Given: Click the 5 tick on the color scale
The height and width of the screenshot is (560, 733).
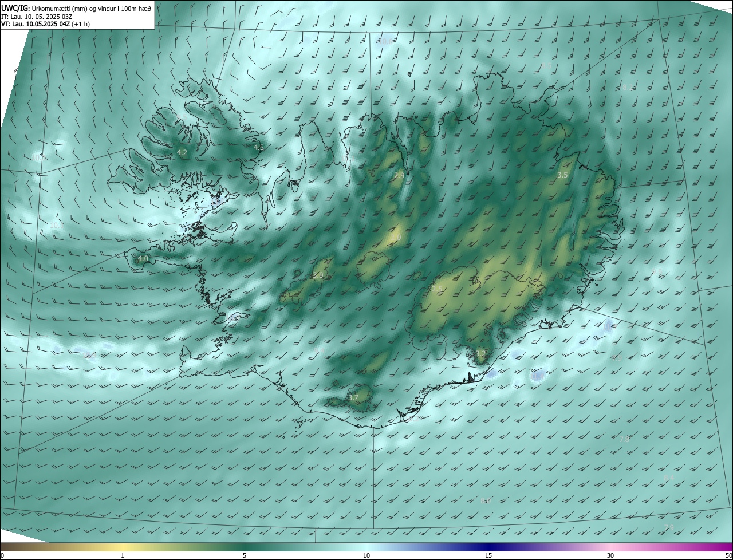Looking at the screenshot, I should tap(245, 555).
